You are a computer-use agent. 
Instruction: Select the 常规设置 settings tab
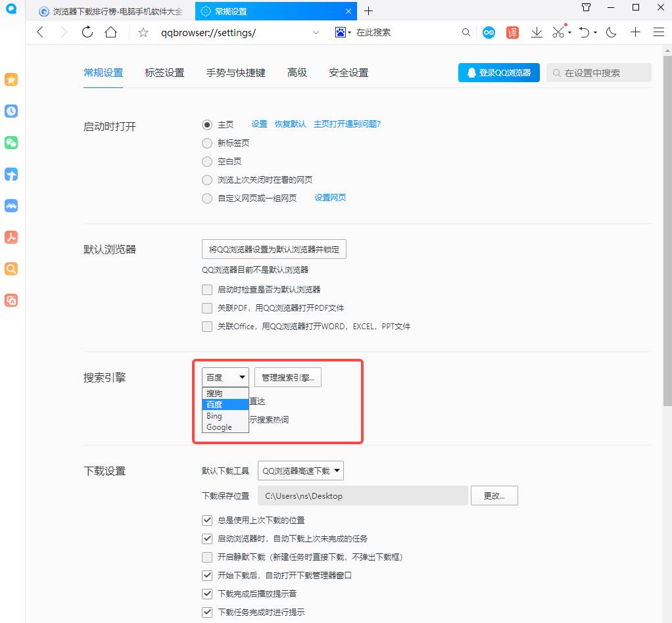click(x=103, y=73)
